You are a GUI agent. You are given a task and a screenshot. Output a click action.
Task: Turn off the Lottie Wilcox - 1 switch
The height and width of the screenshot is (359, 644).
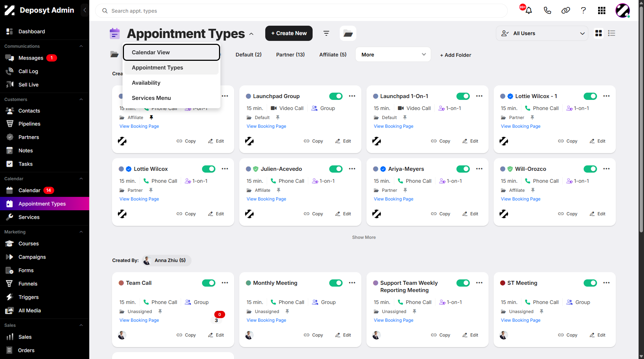(x=590, y=96)
